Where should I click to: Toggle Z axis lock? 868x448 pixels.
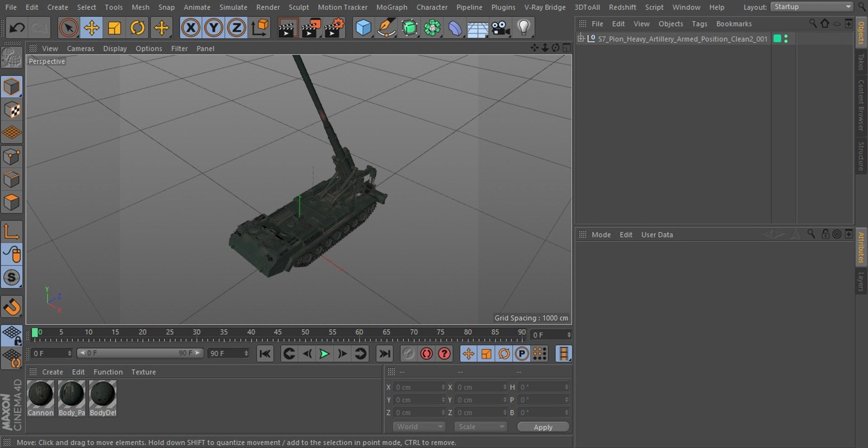click(236, 28)
